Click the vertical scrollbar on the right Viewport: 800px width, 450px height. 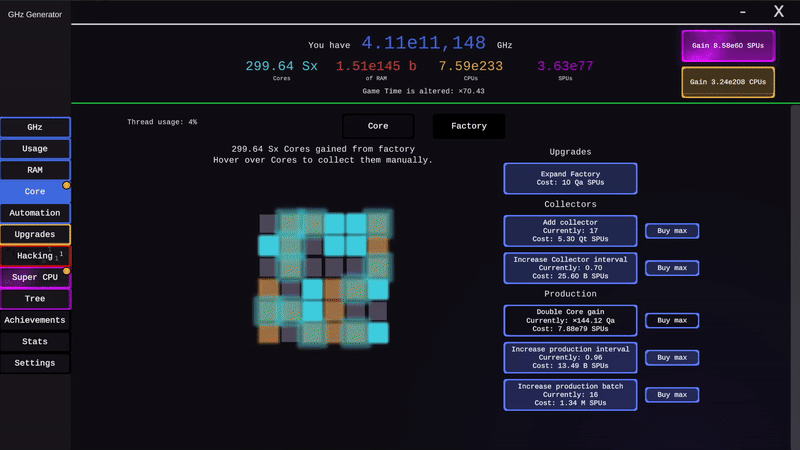(x=795, y=278)
